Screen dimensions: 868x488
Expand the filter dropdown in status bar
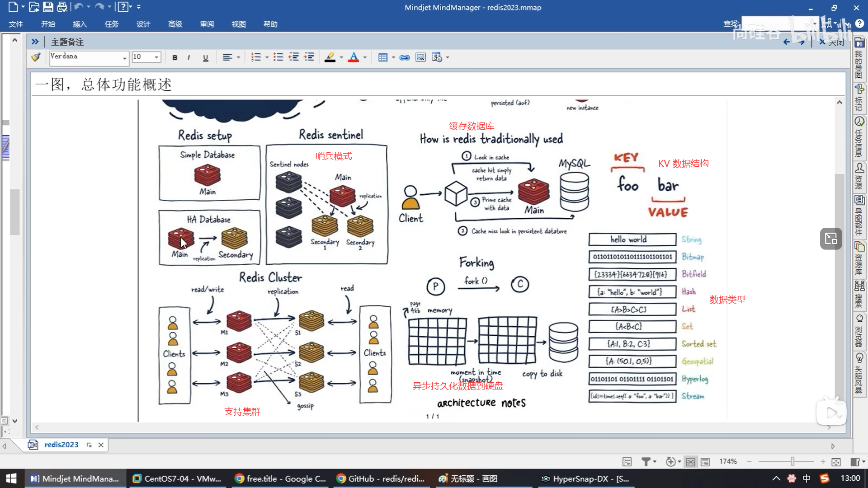click(654, 461)
